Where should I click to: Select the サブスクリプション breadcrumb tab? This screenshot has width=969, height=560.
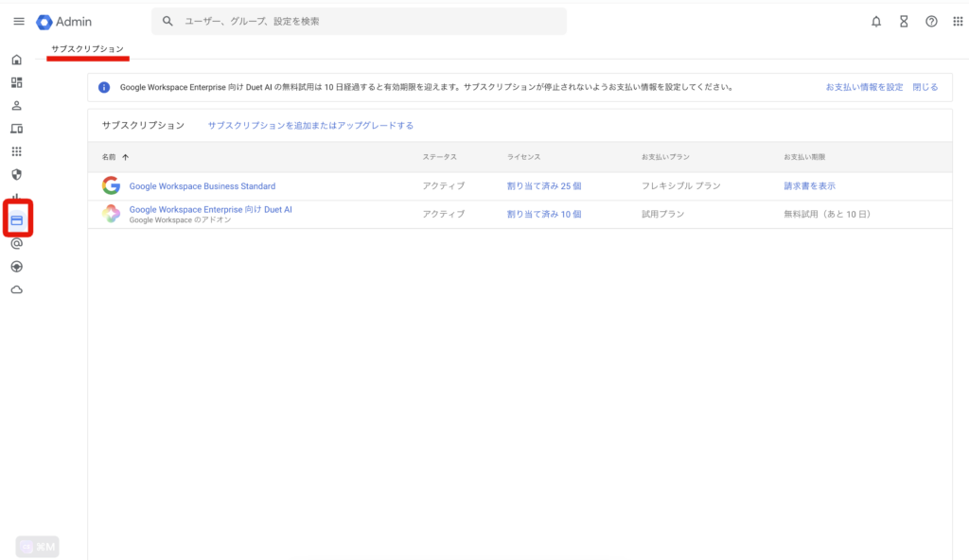click(x=88, y=49)
